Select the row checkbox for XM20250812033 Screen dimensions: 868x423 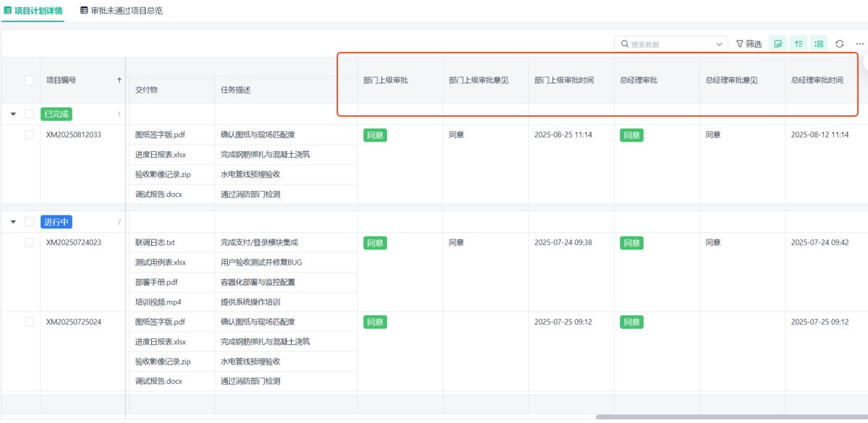click(x=30, y=134)
